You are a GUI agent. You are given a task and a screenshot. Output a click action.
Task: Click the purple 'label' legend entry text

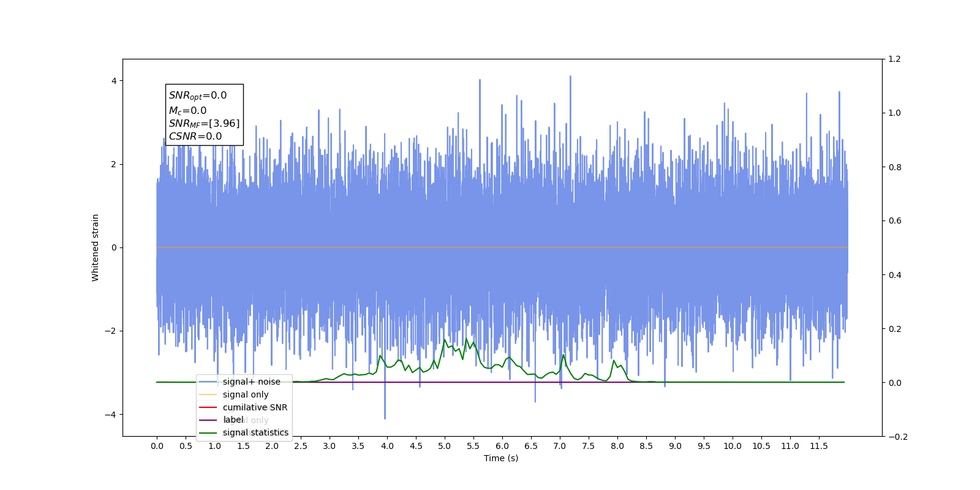[x=233, y=420]
